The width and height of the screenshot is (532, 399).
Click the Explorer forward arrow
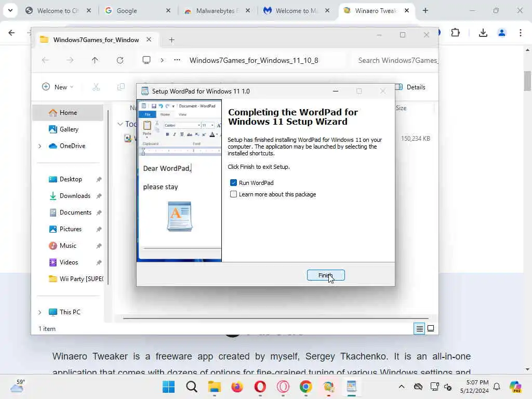coord(70,60)
